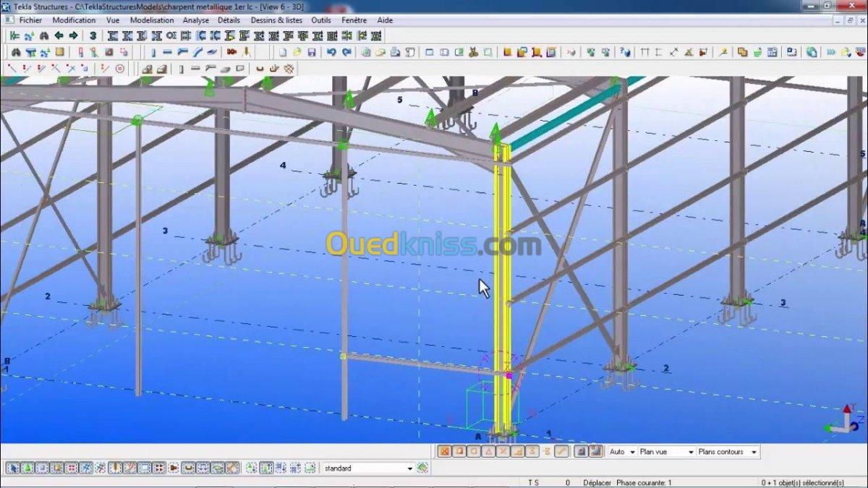This screenshot has width=868, height=488.
Task: Select the red bolt tool icon
Action: [x=231, y=52]
